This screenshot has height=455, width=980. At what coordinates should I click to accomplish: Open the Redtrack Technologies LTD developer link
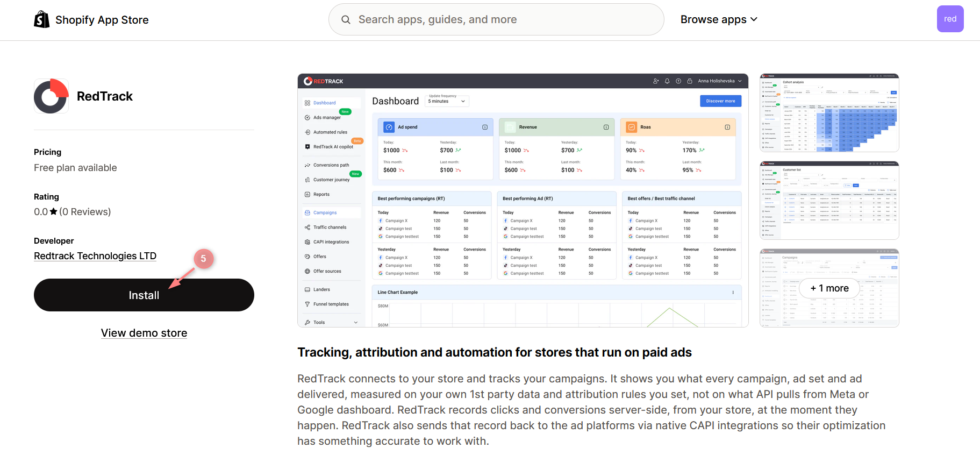point(95,256)
